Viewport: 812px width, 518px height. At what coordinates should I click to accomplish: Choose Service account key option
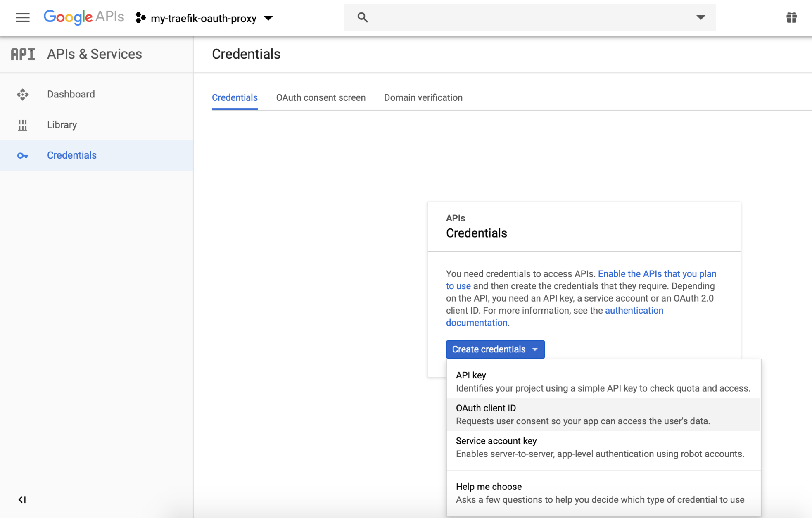tap(603, 447)
